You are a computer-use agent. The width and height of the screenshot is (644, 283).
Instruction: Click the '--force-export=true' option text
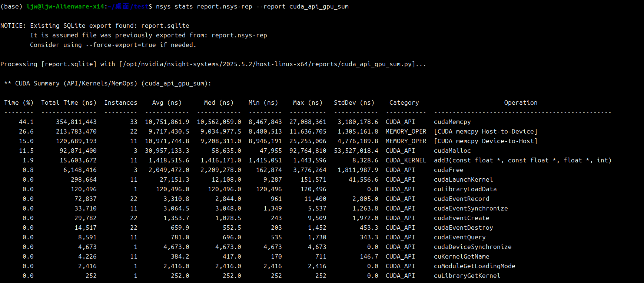[x=120, y=45]
